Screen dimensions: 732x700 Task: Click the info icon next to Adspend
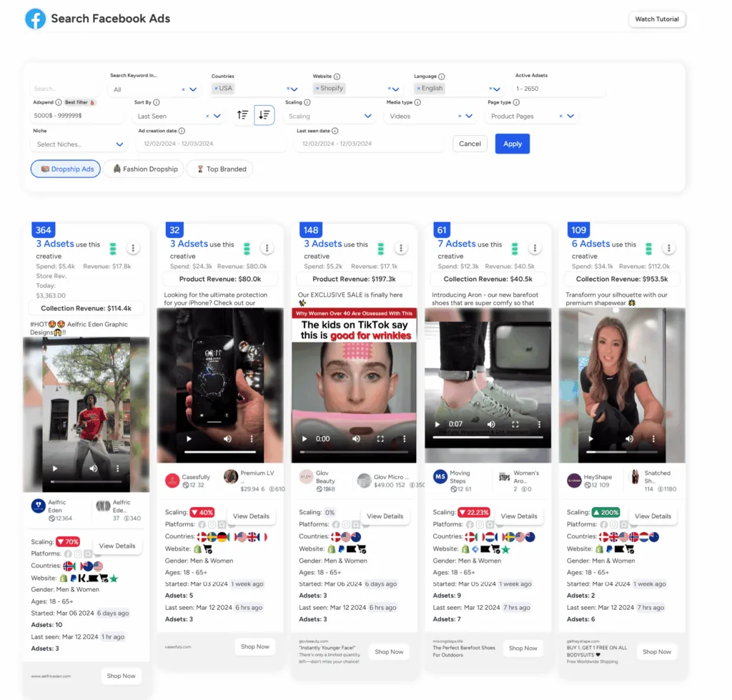click(59, 102)
